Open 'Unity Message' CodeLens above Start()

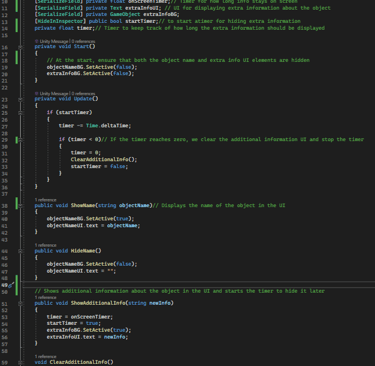pyautogui.click(x=54, y=41)
